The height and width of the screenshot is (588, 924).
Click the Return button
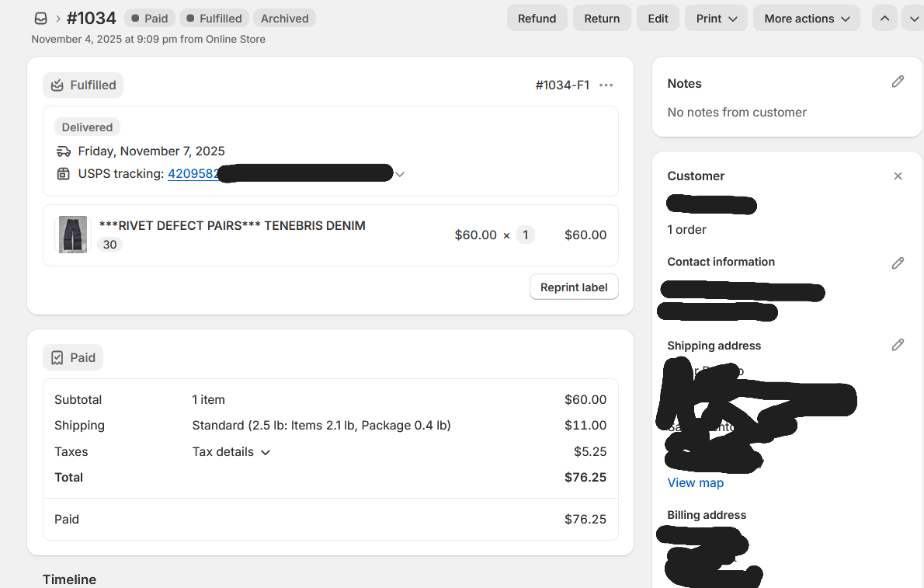tap(602, 19)
